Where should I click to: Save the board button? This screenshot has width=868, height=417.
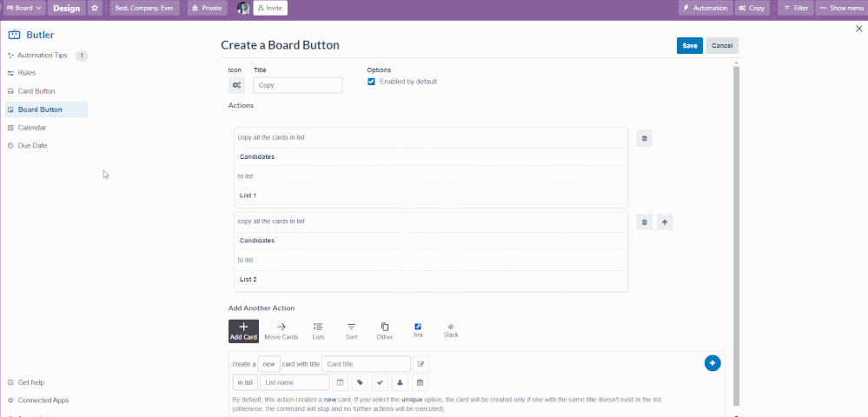690,45
